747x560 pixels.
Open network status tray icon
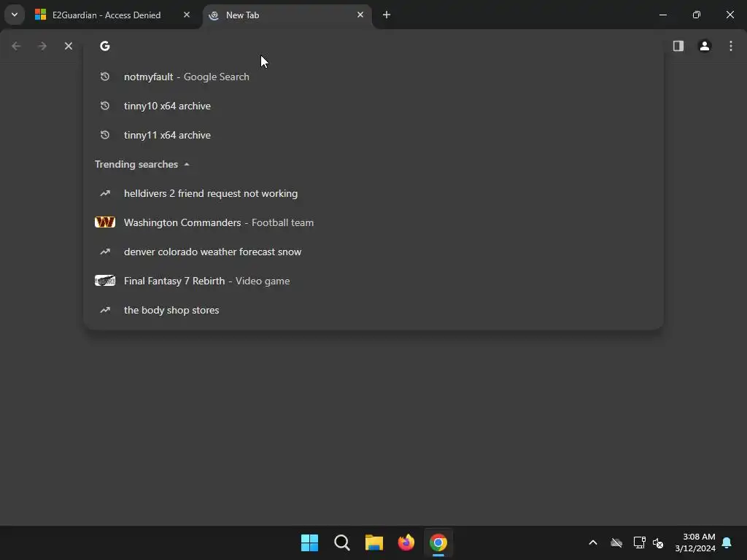(639, 542)
